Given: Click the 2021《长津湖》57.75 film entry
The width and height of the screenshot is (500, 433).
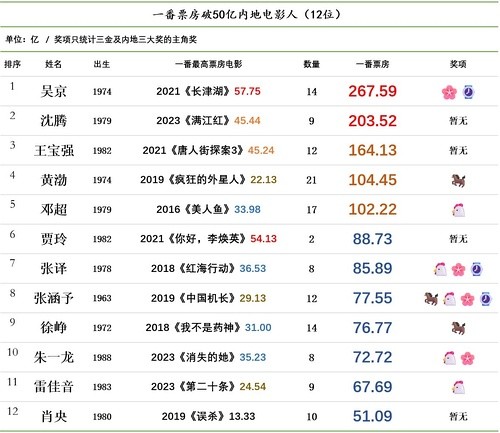Looking at the screenshot, I should coord(208,91).
